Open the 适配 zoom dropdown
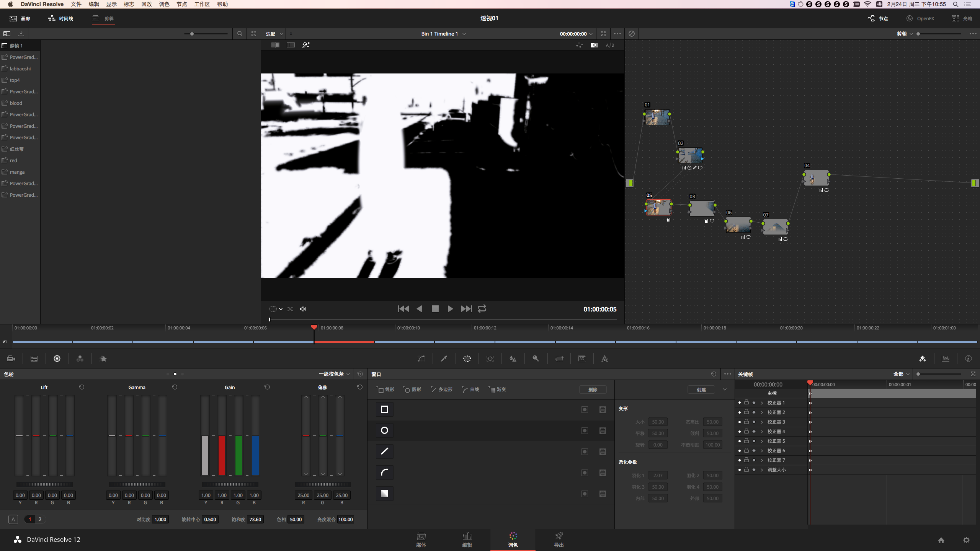Screen dimensions: 980x551 [x=274, y=34]
